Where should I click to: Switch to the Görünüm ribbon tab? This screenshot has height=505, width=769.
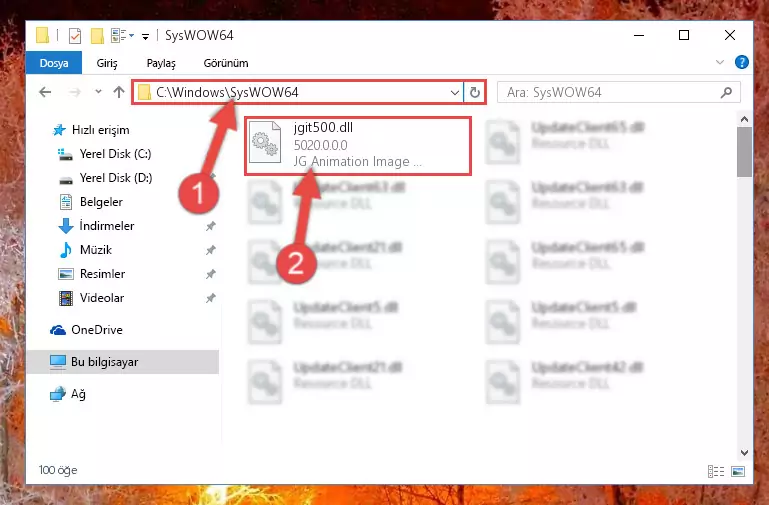pos(226,63)
